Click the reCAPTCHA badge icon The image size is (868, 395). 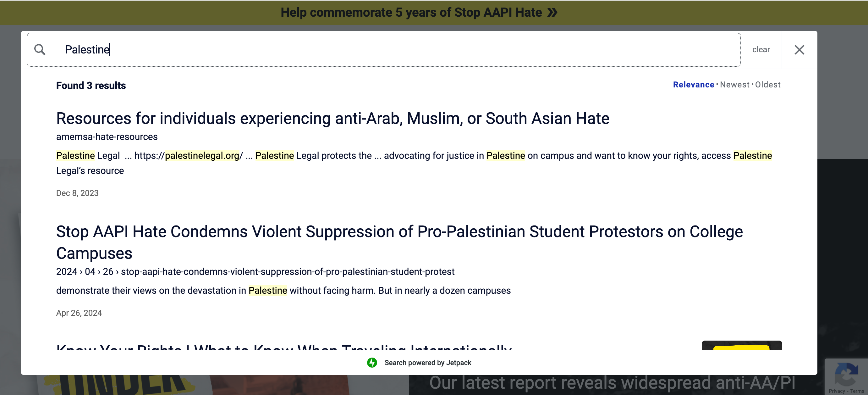click(846, 373)
